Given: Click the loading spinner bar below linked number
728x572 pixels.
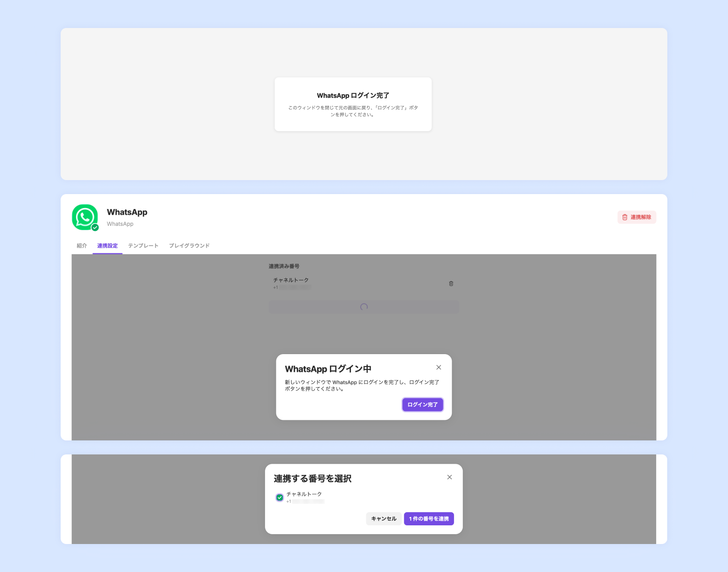Looking at the screenshot, I should click(364, 307).
